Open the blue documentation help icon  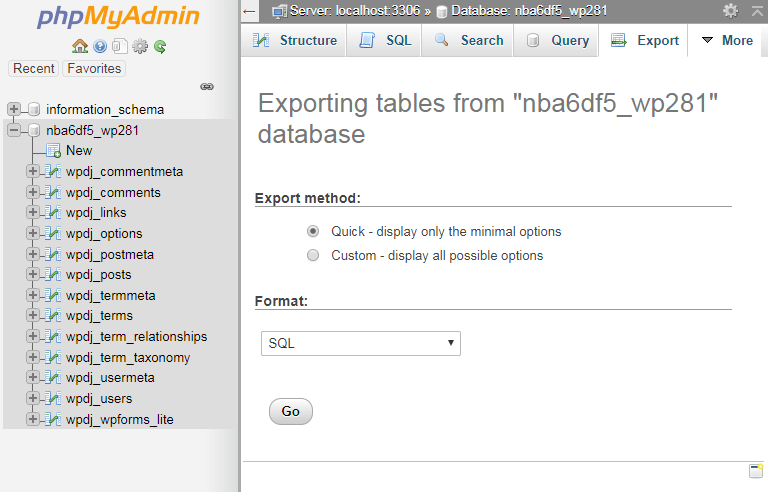click(100, 47)
